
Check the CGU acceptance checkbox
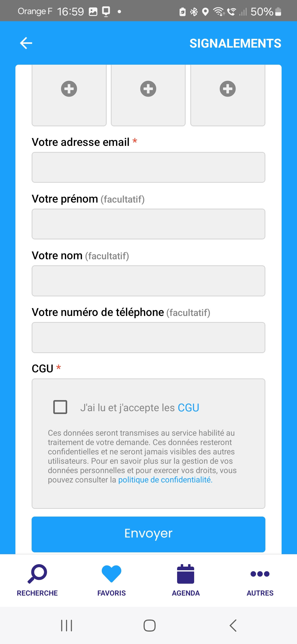60,407
